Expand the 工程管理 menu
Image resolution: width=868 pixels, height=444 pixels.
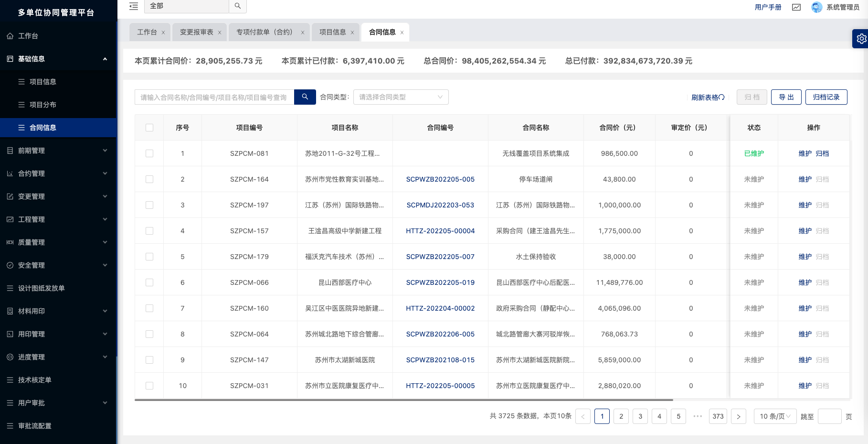(105, 219)
